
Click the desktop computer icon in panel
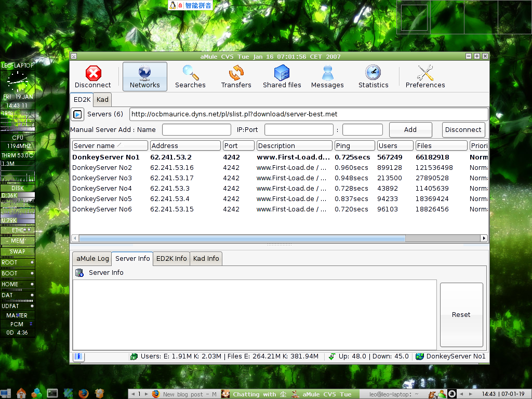point(5,393)
